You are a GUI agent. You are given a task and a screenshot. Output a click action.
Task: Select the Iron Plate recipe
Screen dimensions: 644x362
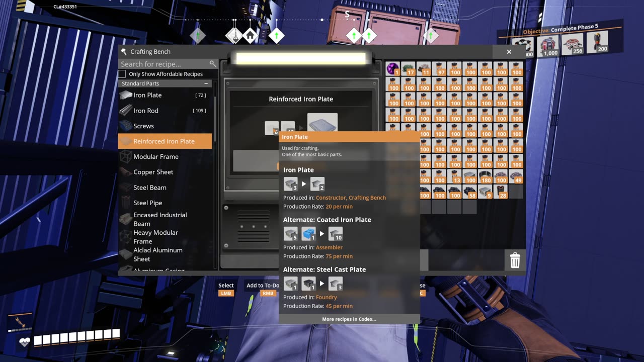(165, 95)
